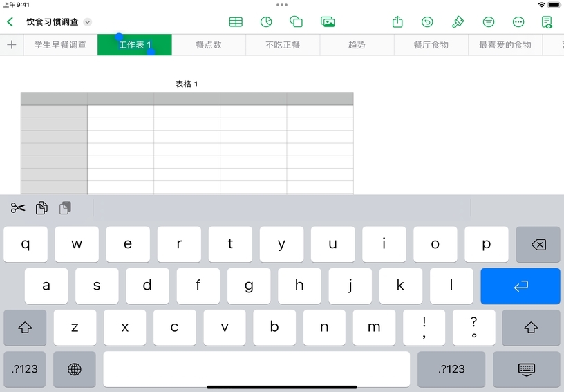Open the insert shape menu
The height and width of the screenshot is (392, 564).
[297, 22]
